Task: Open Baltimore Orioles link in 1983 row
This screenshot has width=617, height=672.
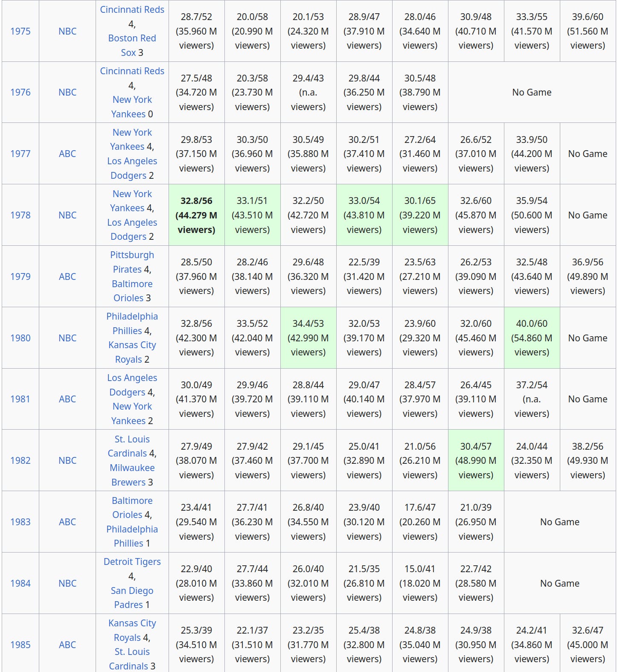Action: tap(132, 507)
